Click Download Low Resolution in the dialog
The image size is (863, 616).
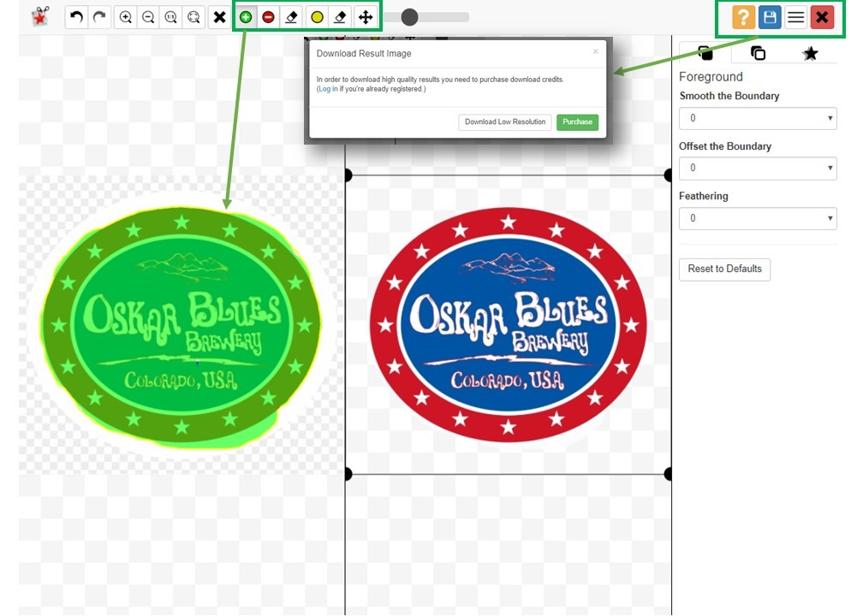(504, 121)
